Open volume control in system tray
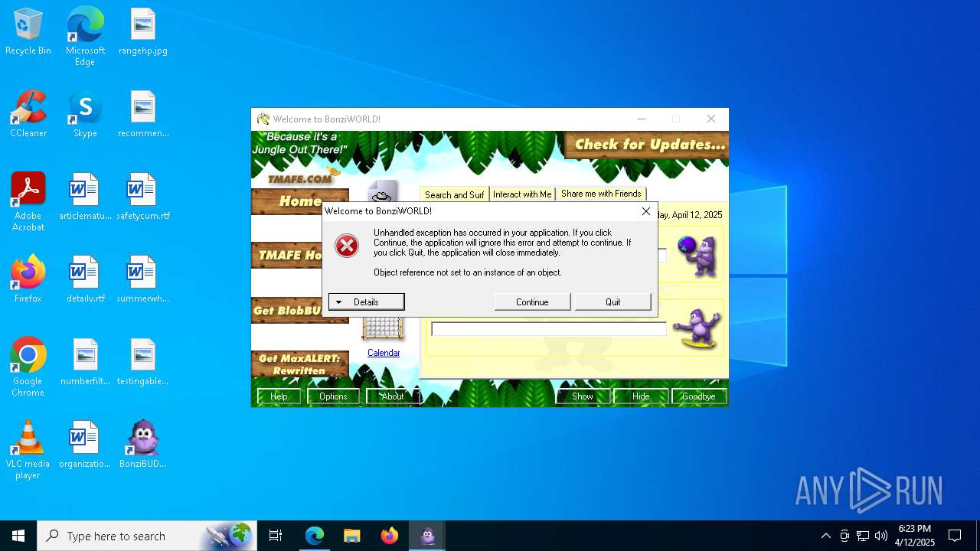The image size is (980, 551). tap(881, 536)
